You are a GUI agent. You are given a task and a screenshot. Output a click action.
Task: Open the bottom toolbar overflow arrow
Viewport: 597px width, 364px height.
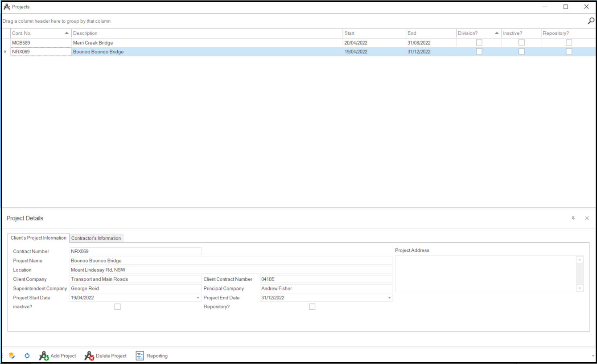point(593,356)
